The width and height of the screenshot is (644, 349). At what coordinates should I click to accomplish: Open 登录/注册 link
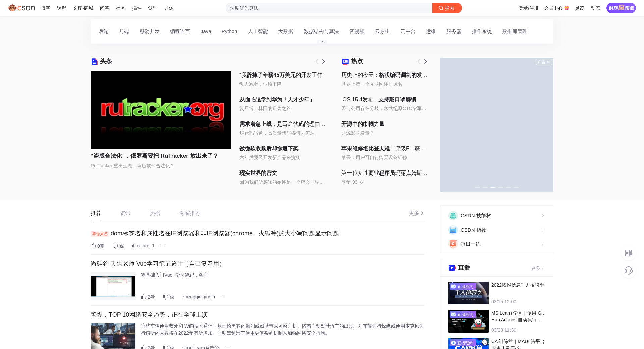(528, 8)
